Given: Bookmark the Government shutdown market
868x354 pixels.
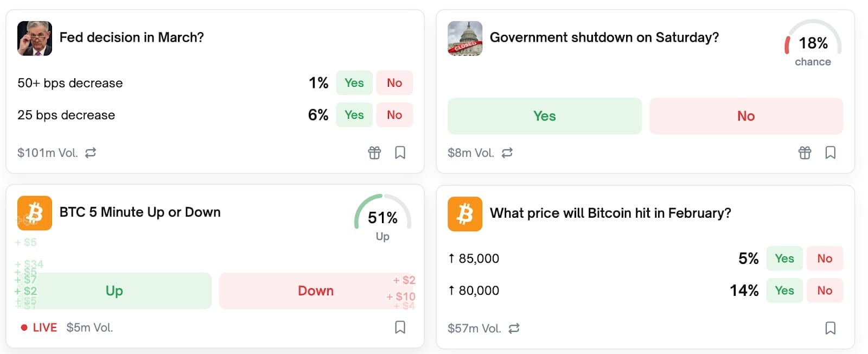Looking at the screenshot, I should 830,153.
